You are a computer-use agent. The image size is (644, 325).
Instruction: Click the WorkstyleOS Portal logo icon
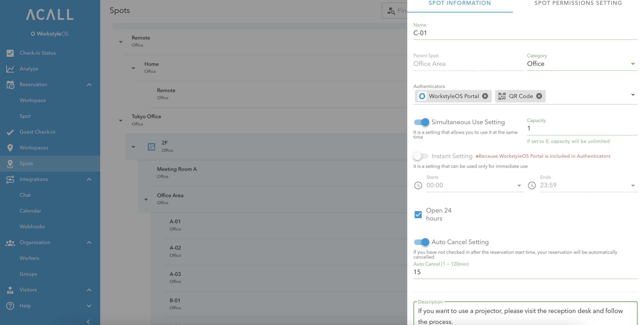(422, 96)
